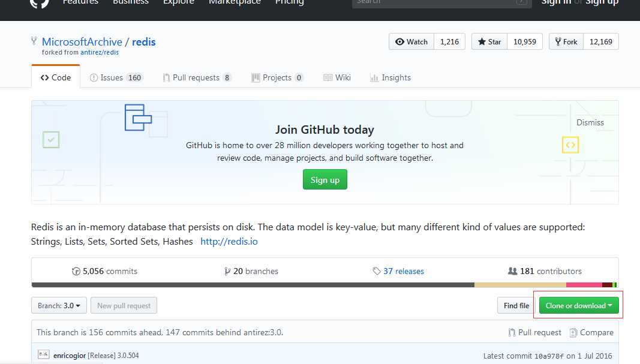
Task: Click Sign up in the header
Action: [602, 2]
